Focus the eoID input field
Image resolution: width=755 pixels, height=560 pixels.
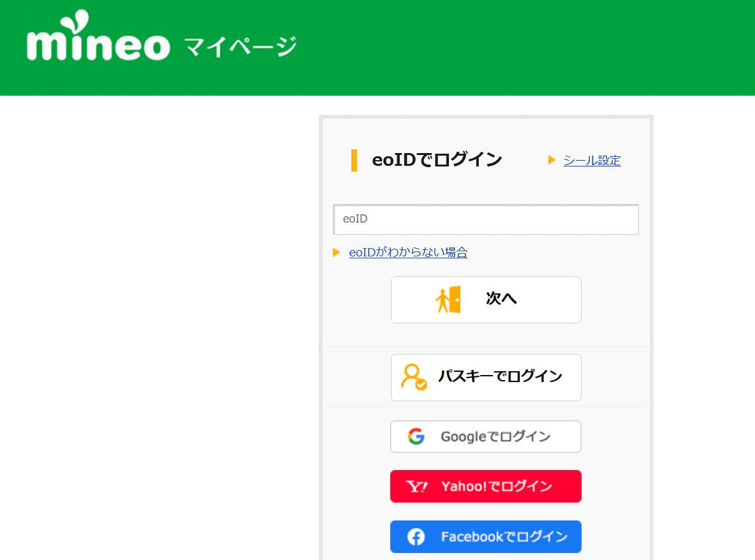[486, 219]
